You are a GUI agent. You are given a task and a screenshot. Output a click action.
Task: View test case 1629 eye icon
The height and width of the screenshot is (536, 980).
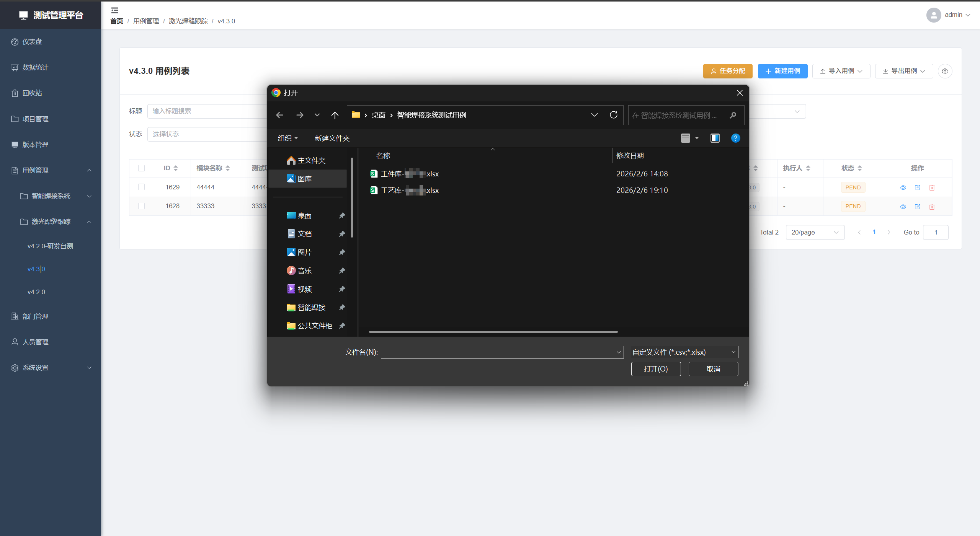(x=903, y=187)
